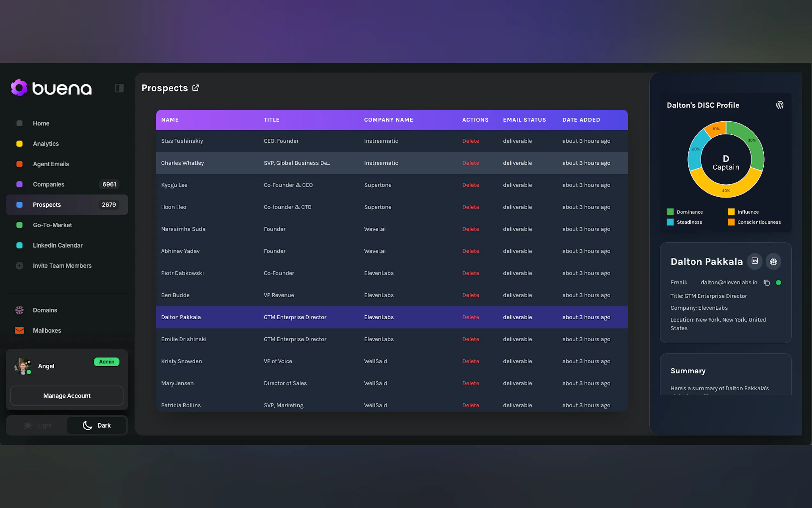812x508 pixels.
Task: Sort table by Name column header
Action: [x=170, y=120]
